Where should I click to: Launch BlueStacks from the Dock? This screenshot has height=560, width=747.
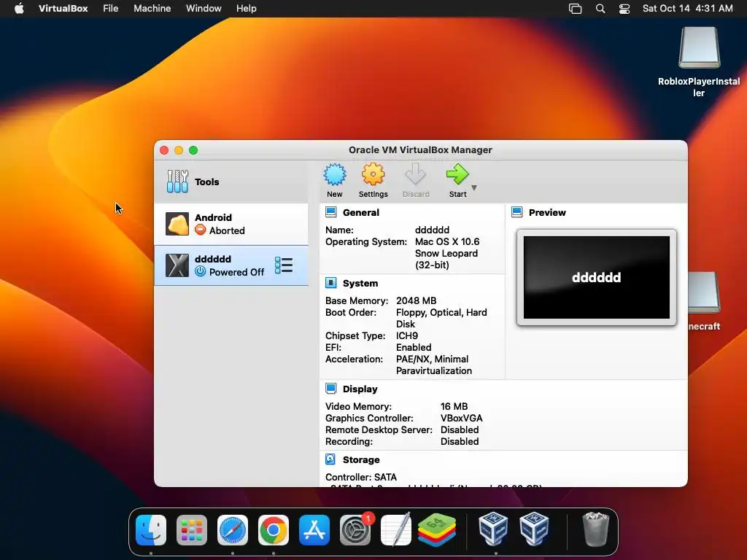tap(437, 530)
